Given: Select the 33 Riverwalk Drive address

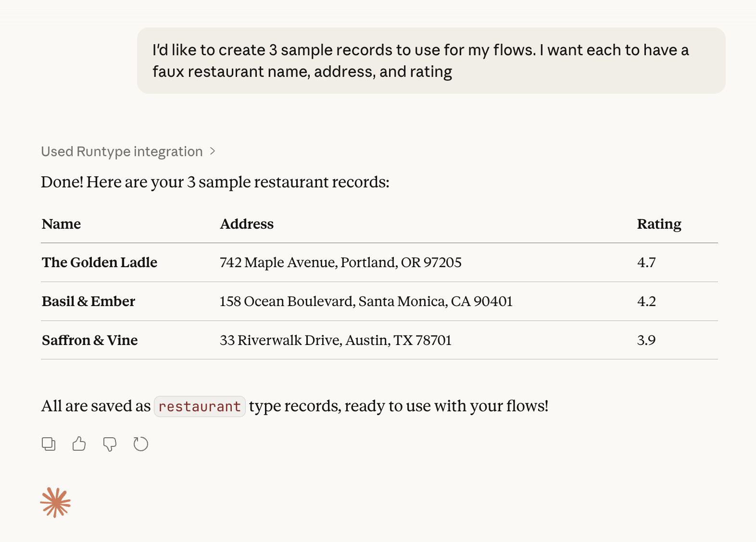Looking at the screenshot, I should (336, 340).
